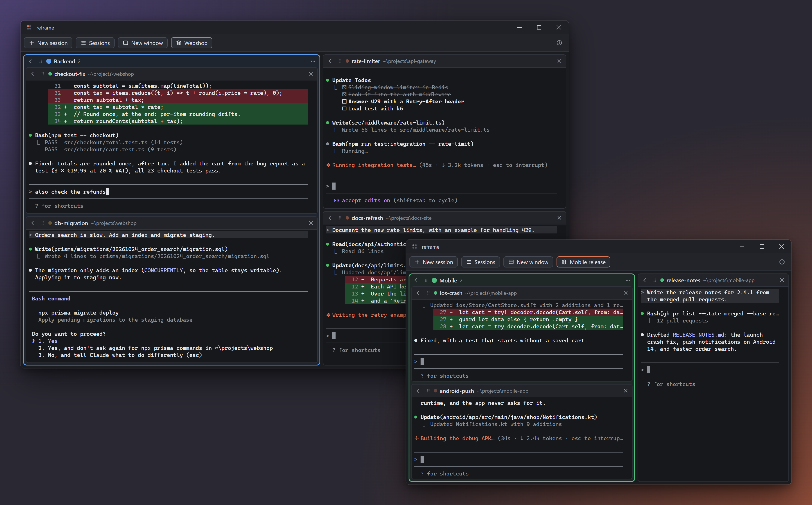Select 'Yes, and don't ask again' option
The image size is (812, 505).
click(155, 348)
